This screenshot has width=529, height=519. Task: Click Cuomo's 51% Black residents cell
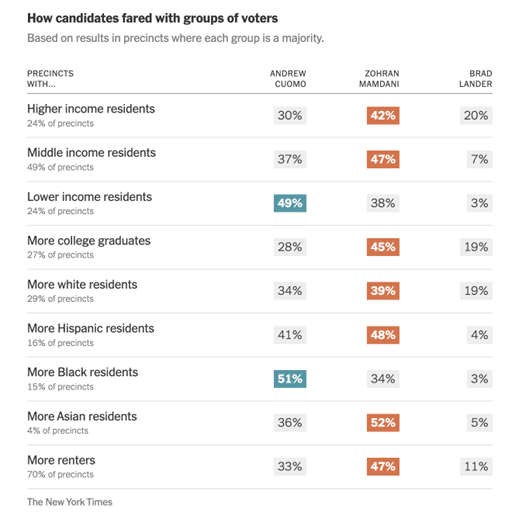[290, 379]
